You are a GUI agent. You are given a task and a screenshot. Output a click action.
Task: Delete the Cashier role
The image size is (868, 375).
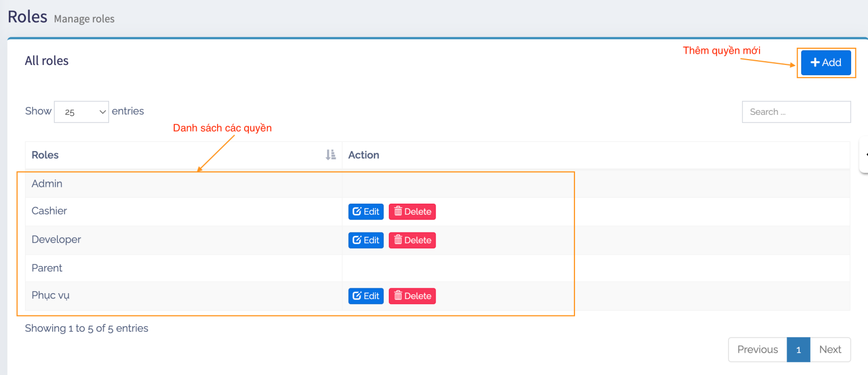[412, 212]
